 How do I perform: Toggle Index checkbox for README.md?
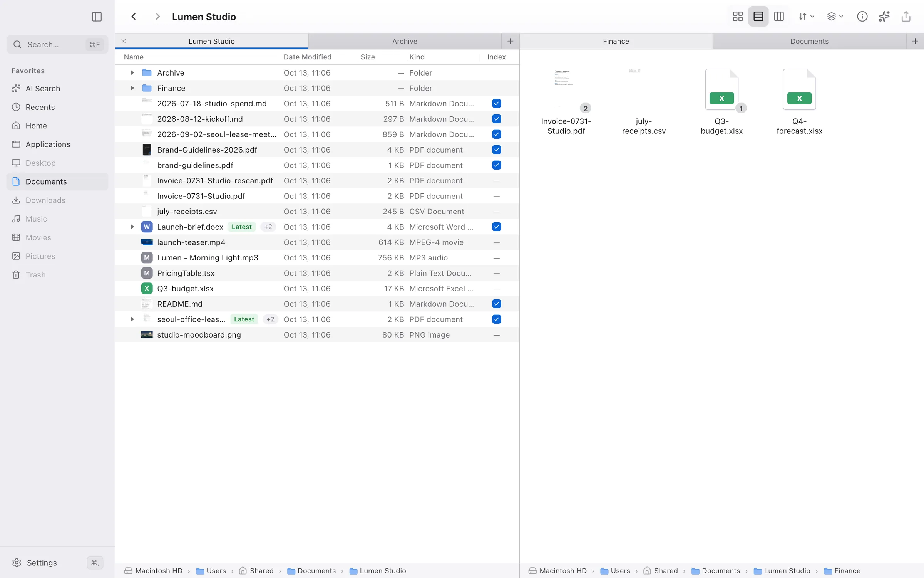[496, 304]
